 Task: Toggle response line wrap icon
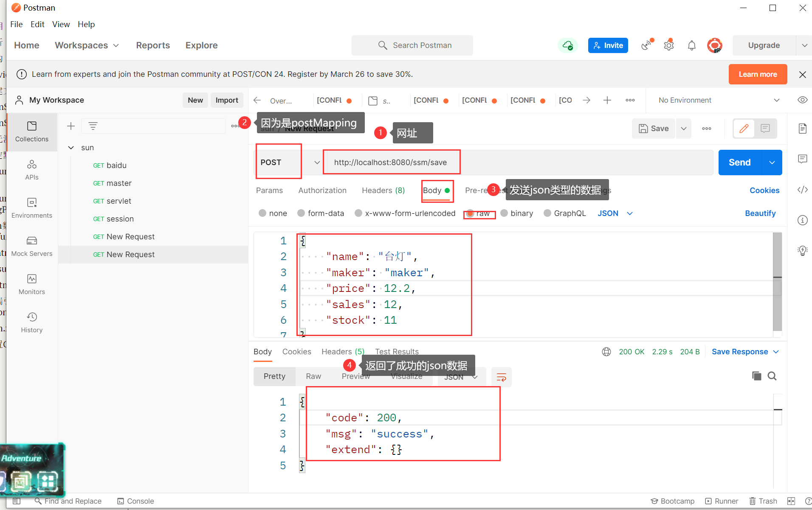501,377
